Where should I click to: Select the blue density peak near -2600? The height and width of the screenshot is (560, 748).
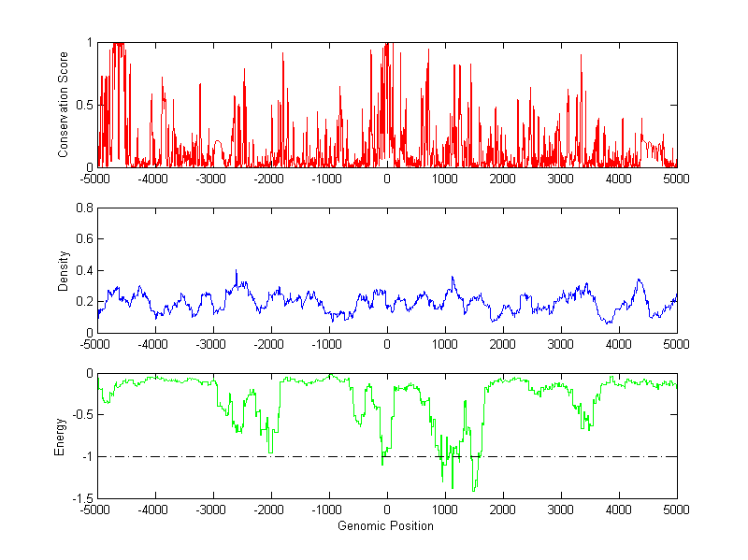237,272
